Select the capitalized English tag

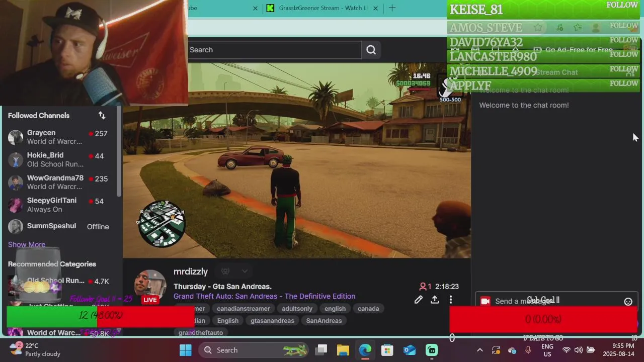click(228, 321)
